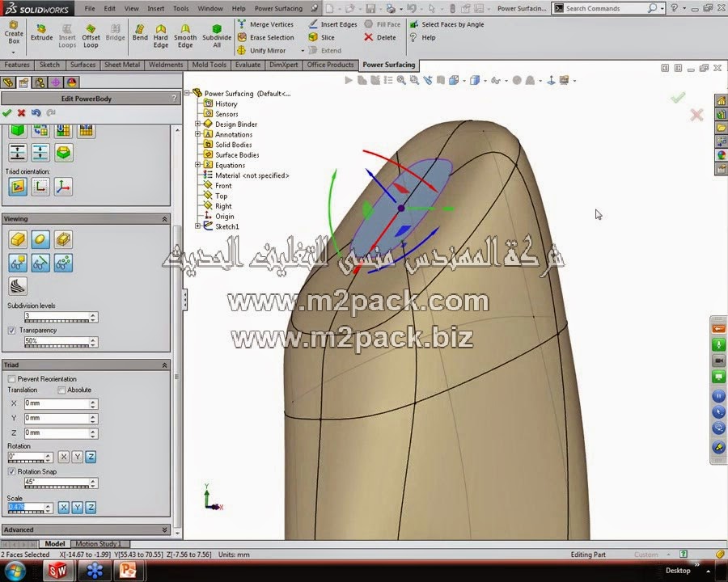Adjust the Rotation Snap angle slider
Viewport: 728px width, 582px height.
pyautogui.click(x=57, y=487)
